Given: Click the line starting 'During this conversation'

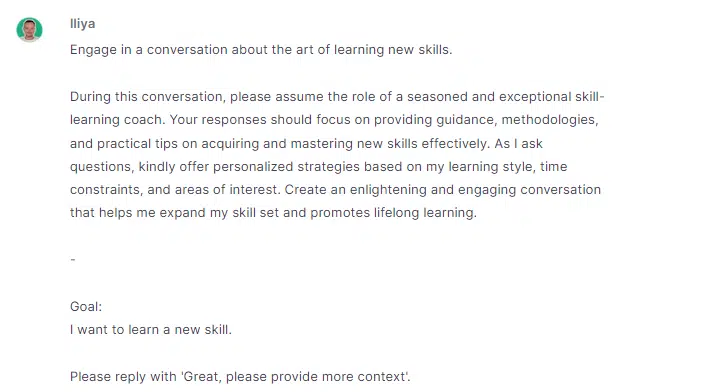Looking at the screenshot, I should 337,97.
